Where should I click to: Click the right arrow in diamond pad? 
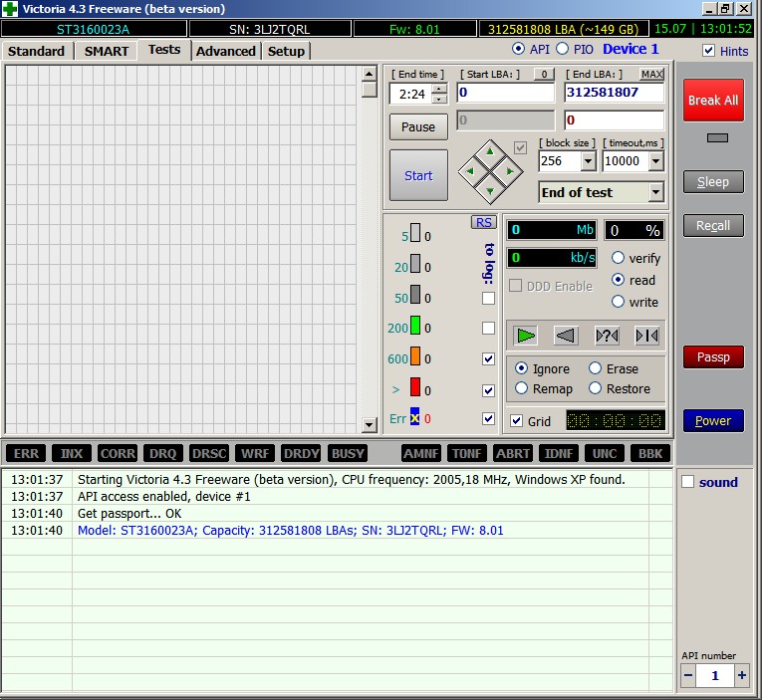(510, 171)
